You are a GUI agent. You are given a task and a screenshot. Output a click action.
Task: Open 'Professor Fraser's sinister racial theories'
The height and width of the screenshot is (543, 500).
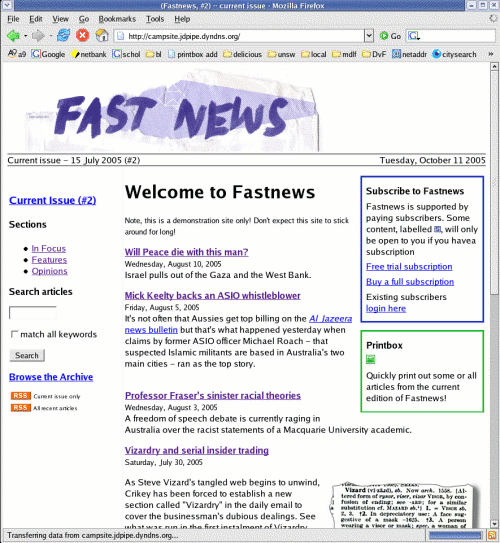[213, 395]
